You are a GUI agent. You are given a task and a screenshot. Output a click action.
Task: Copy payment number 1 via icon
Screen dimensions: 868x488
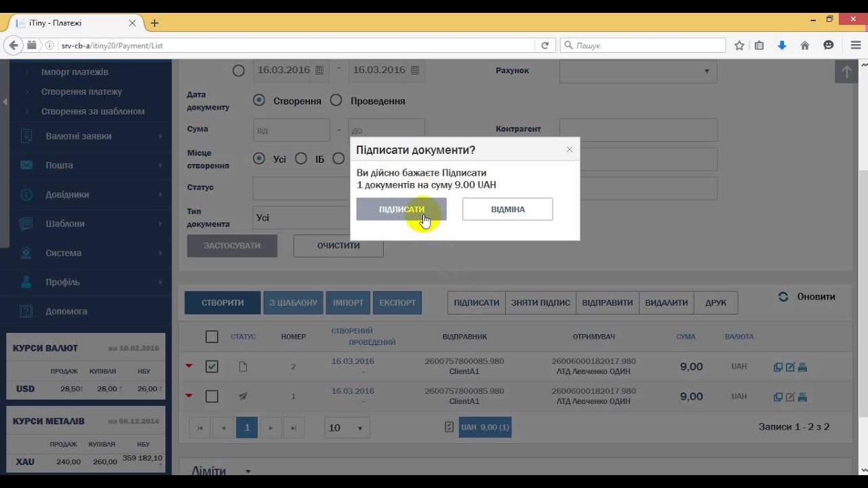pyautogui.click(x=778, y=397)
